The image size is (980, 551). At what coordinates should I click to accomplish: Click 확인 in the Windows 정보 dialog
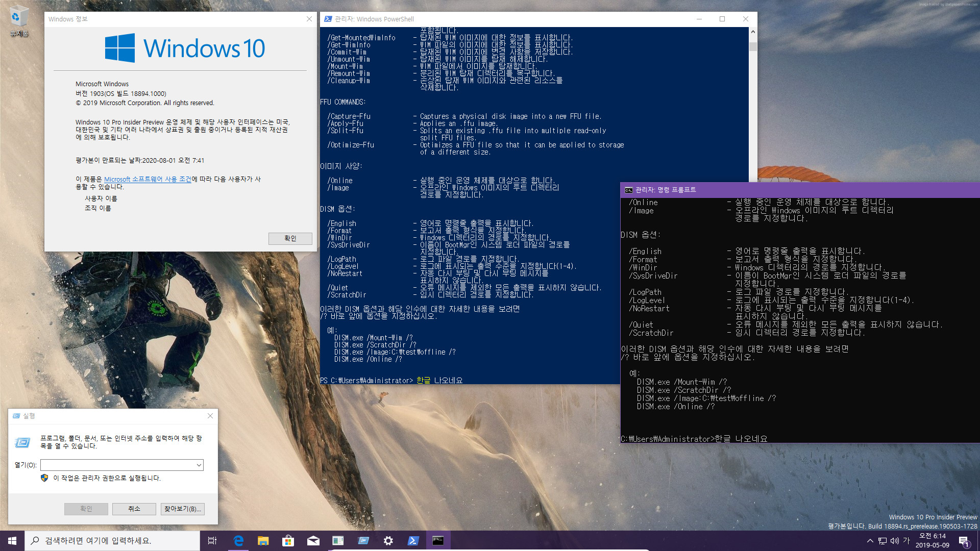coord(290,238)
